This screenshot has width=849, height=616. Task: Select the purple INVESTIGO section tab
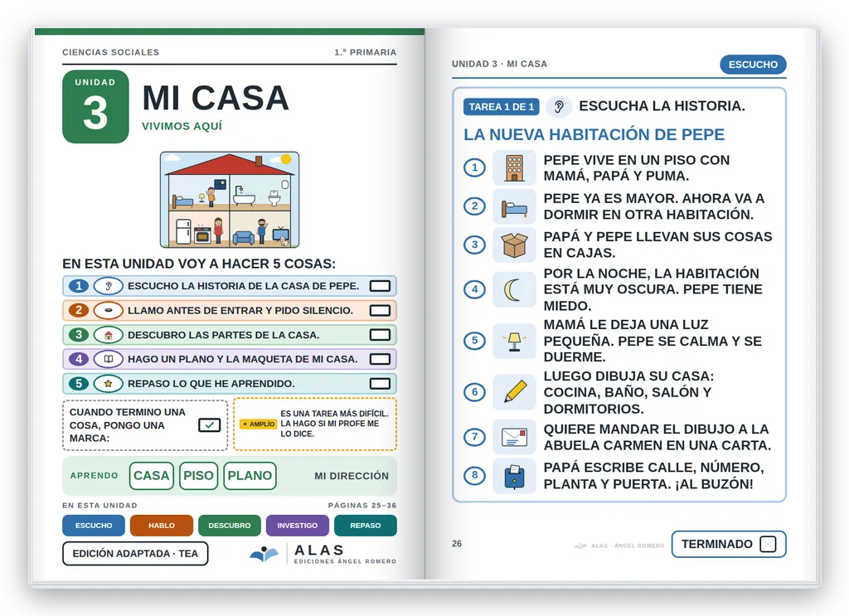click(x=298, y=526)
